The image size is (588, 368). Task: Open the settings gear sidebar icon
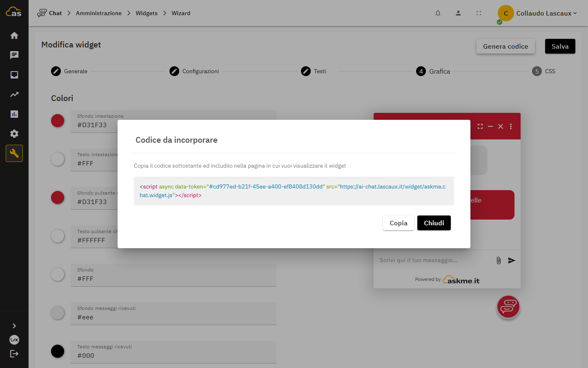point(14,134)
